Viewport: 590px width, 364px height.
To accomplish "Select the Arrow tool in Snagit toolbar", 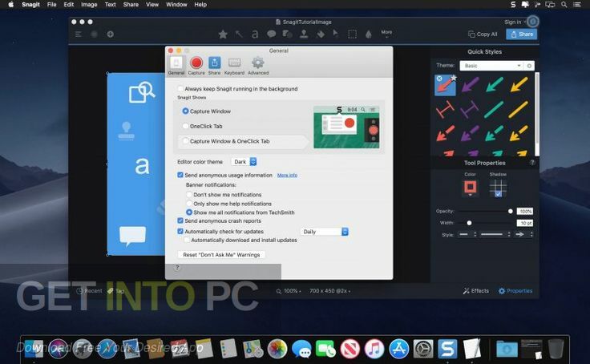I will pos(239,34).
